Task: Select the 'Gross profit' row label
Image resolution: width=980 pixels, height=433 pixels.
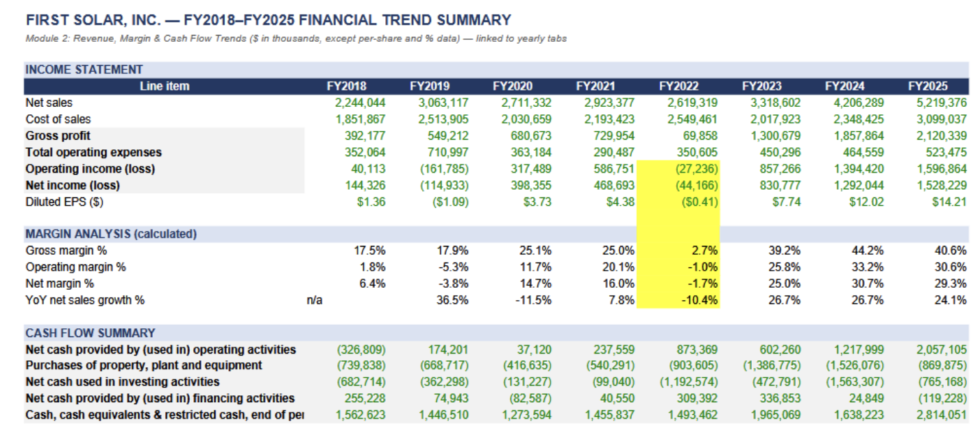Action: tap(58, 136)
